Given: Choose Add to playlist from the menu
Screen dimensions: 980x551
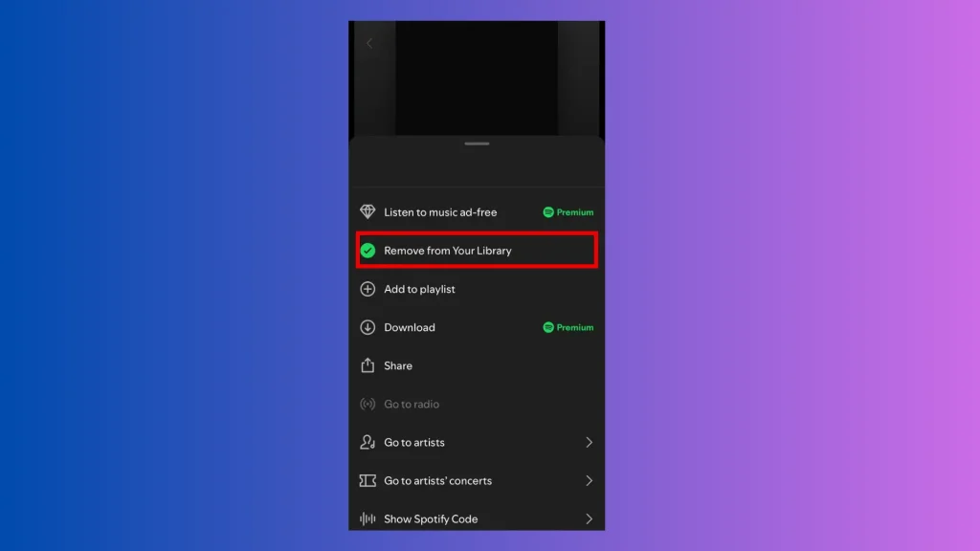Looking at the screenshot, I should [419, 289].
